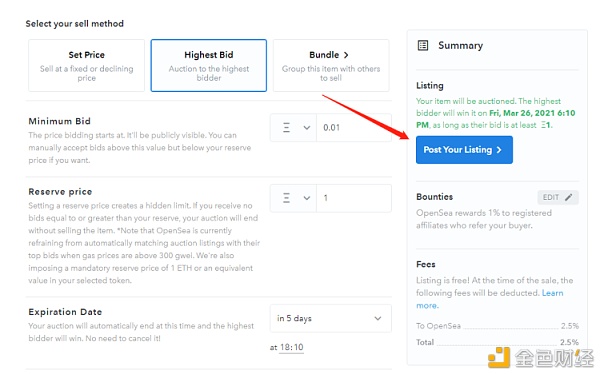Click the gold Jinse Finance watermark logo
Viewport: 600px width, 374px height.
pos(499,358)
